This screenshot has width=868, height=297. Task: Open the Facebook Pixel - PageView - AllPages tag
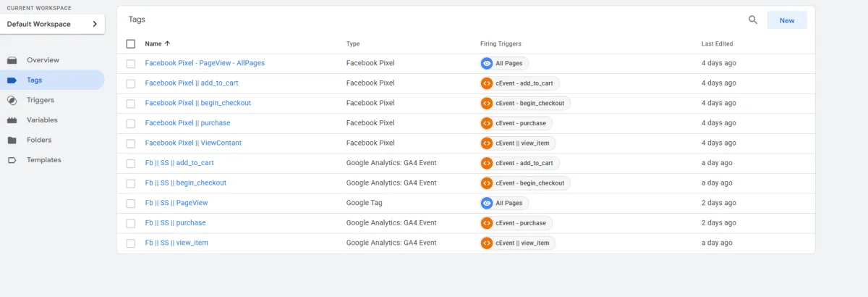(205, 63)
